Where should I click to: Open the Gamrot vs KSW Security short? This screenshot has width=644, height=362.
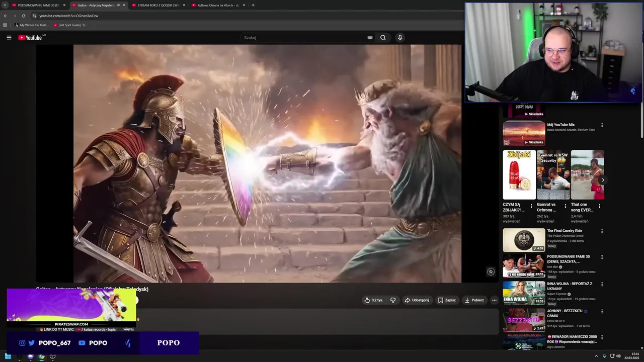(x=553, y=174)
